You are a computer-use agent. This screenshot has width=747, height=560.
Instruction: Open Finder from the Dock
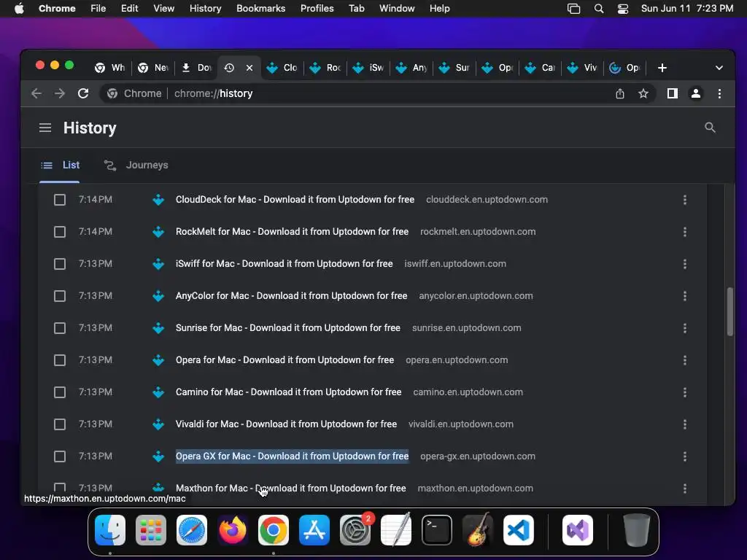[110, 530]
